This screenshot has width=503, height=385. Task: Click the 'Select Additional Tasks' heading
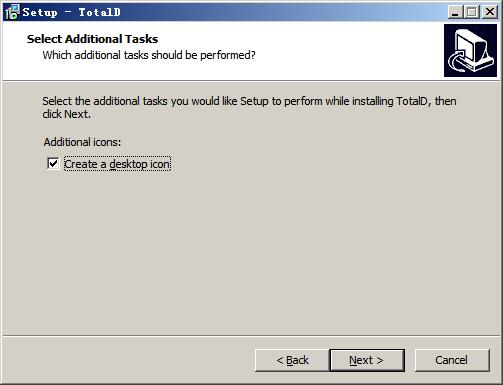[x=92, y=39]
